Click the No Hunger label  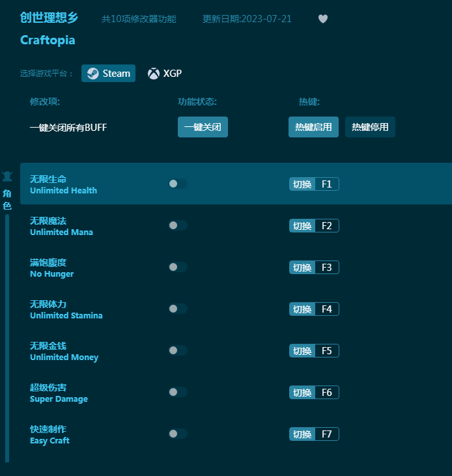point(51,274)
